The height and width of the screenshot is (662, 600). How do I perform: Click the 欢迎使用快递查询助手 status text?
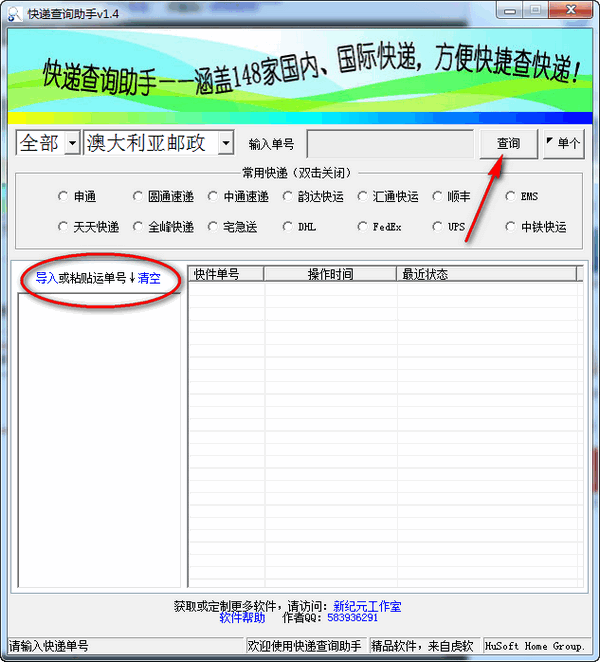[x=304, y=646]
